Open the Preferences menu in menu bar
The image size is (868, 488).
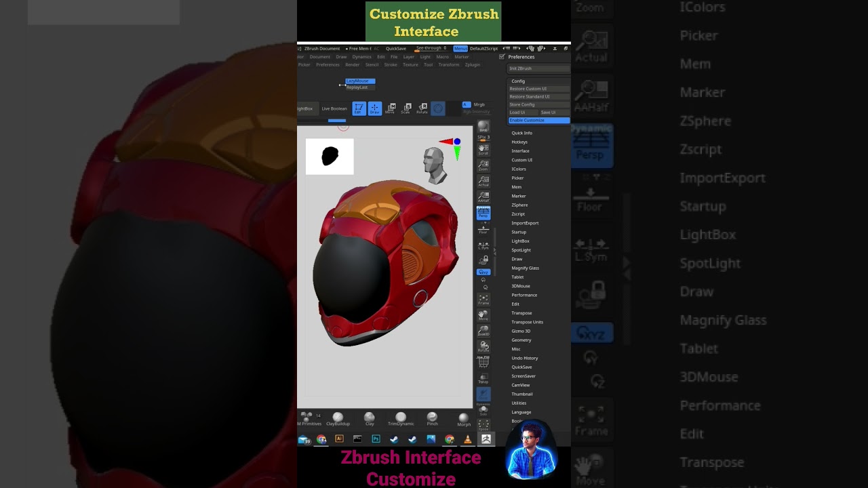[328, 64]
